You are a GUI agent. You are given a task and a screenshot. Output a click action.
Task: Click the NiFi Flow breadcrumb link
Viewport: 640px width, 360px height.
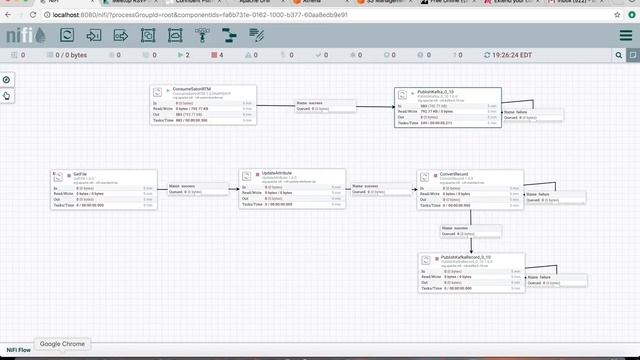coord(18,350)
